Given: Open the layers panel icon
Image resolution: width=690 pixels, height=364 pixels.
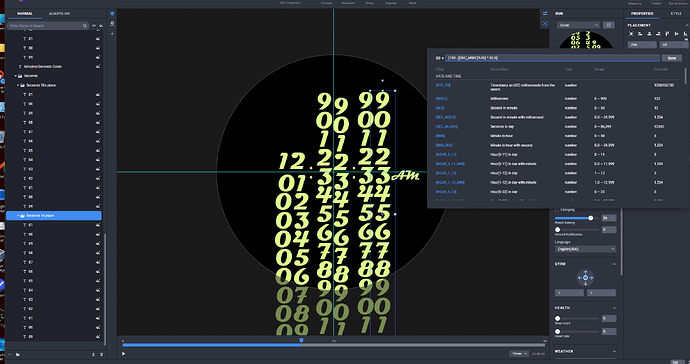Looking at the screenshot, I should [x=112, y=14].
